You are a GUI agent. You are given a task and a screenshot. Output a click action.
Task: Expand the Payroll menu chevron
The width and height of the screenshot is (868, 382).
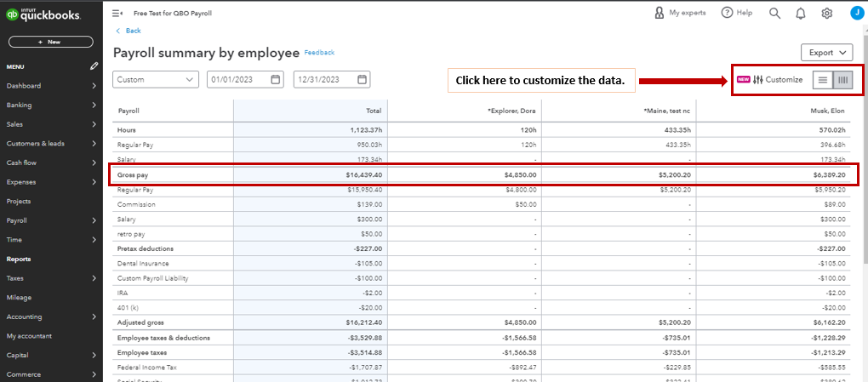[94, 220]
